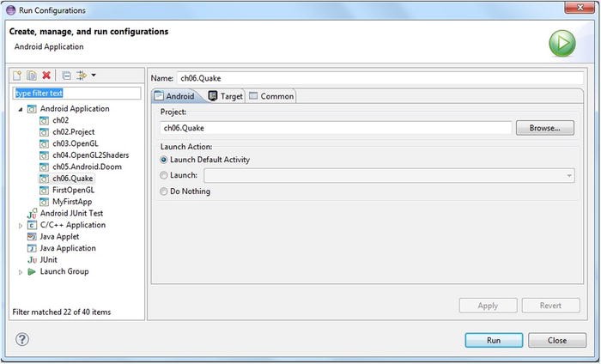Click the Duplicate configuration icon
Viewport: 601px width, 364px height.
[31, 76]
